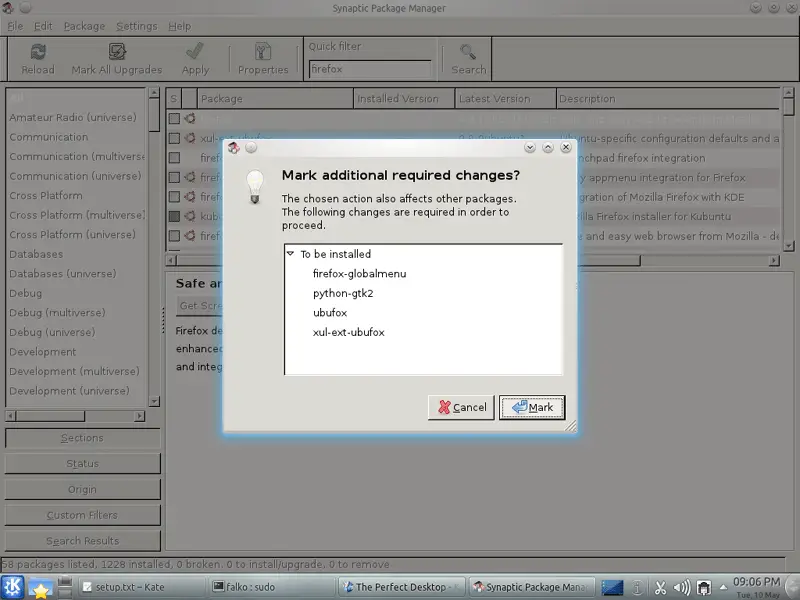Toggle checkbox for Mozilla Firefox with KDE row

click(174, 196)
